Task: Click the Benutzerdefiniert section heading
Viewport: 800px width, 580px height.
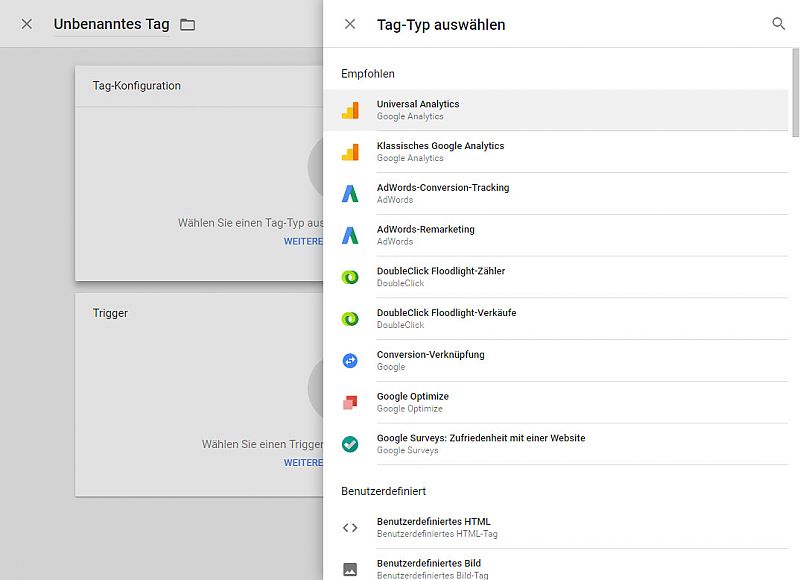Action: pos(384,491)
